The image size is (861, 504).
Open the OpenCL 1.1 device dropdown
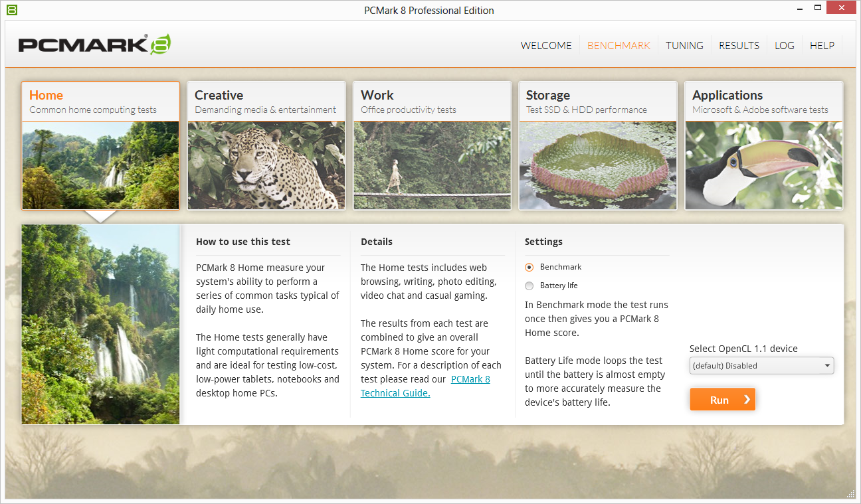[x=761, y=366]
